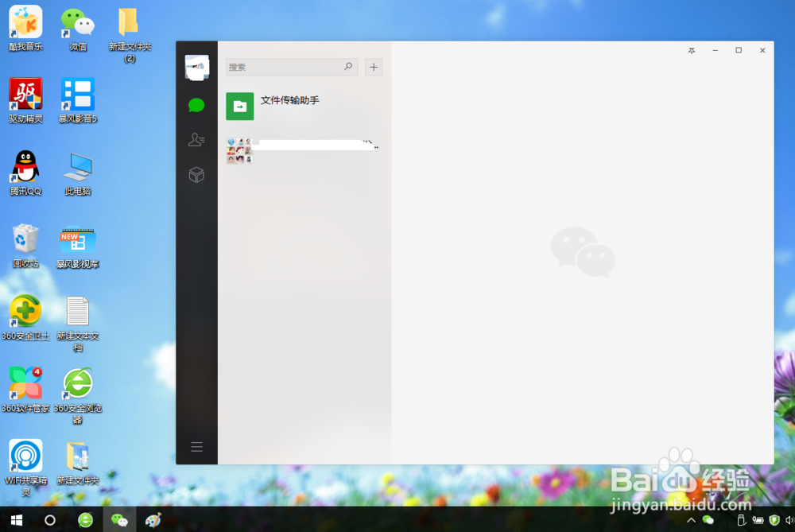Select the 回收站 recycle bin

(25, 246)
